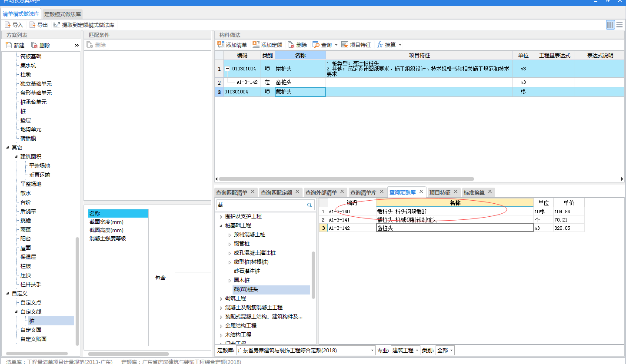Select 金属结构工程 in quota tree
The height and width of the screenshot is (364, 626).
(241, 326)
